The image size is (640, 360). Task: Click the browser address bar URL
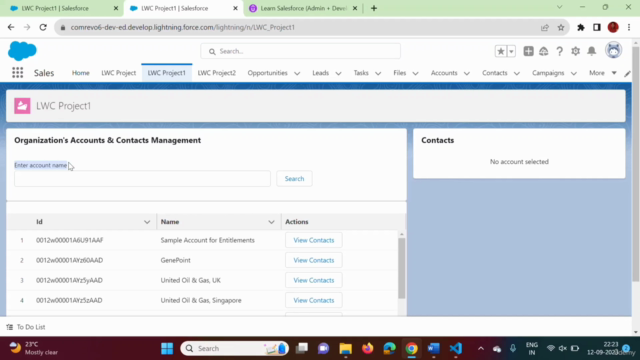(x=182, y=27)
